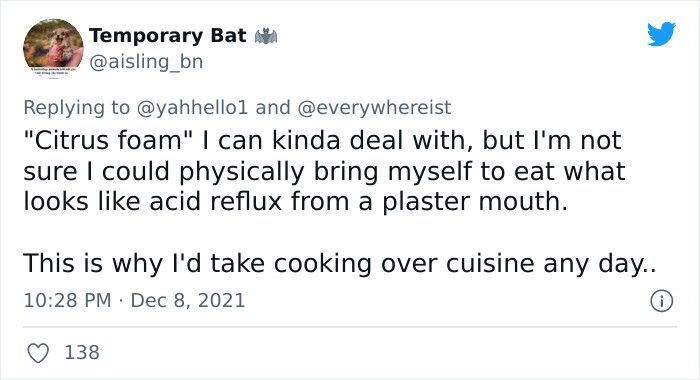Click the caption text under the avatar photo
This screenshot has width=700, height=380.
coord(53,71)
